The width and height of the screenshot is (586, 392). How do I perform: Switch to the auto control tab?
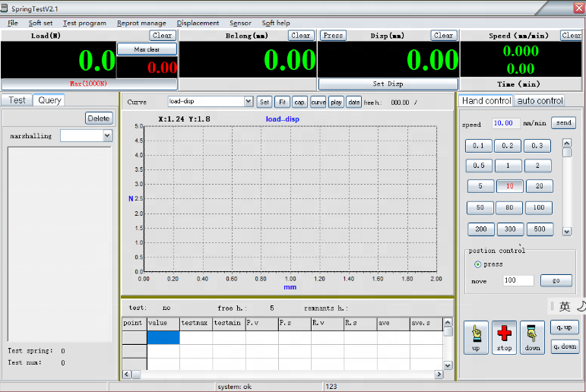tap(540, 101)
